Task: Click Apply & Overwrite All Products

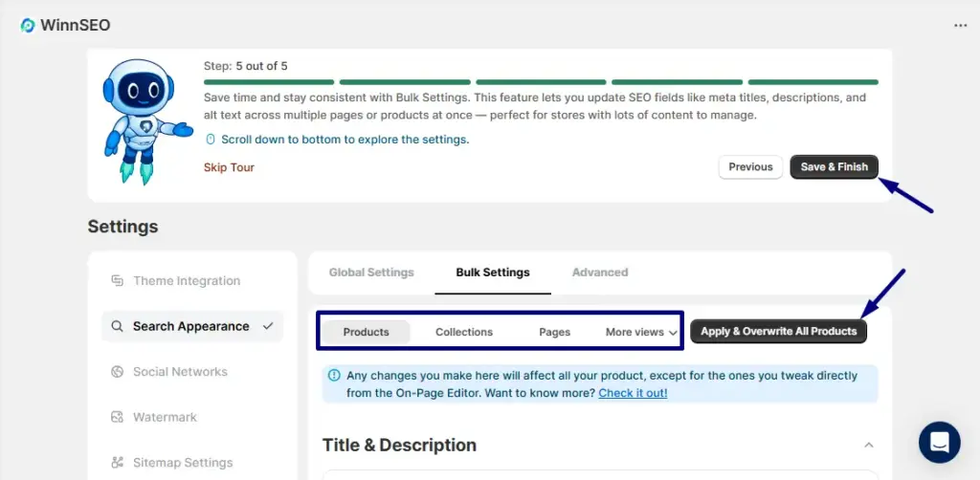Action: (x=779, y=332)
